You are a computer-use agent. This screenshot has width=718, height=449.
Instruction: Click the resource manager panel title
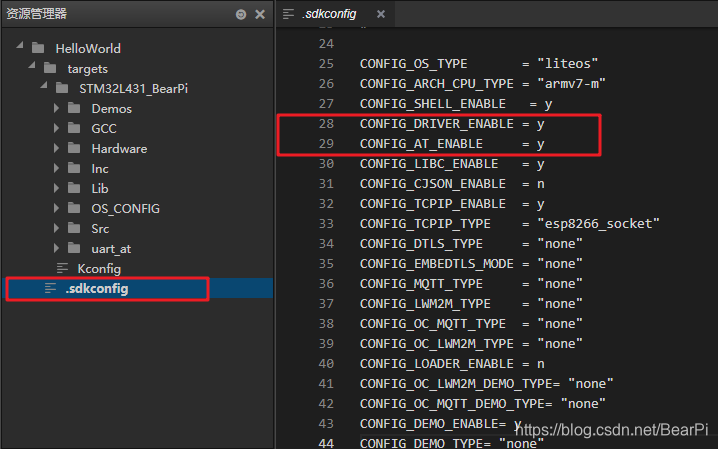(37, 14)
